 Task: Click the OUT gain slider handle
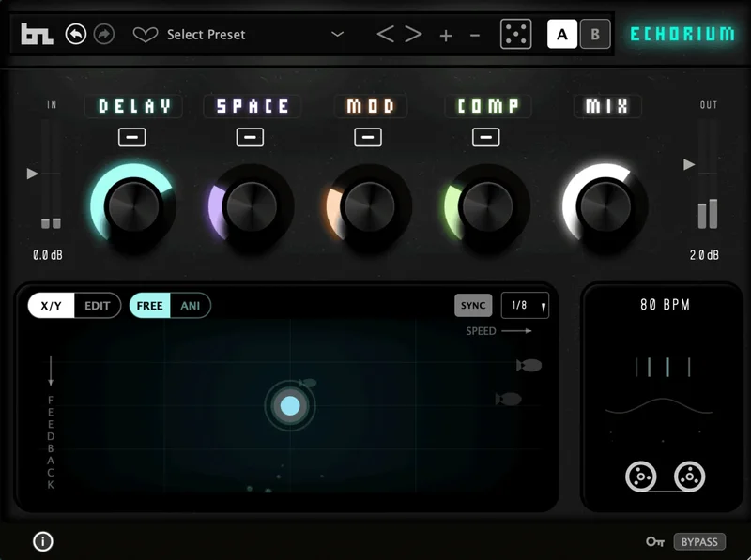(x=689, y=165)
